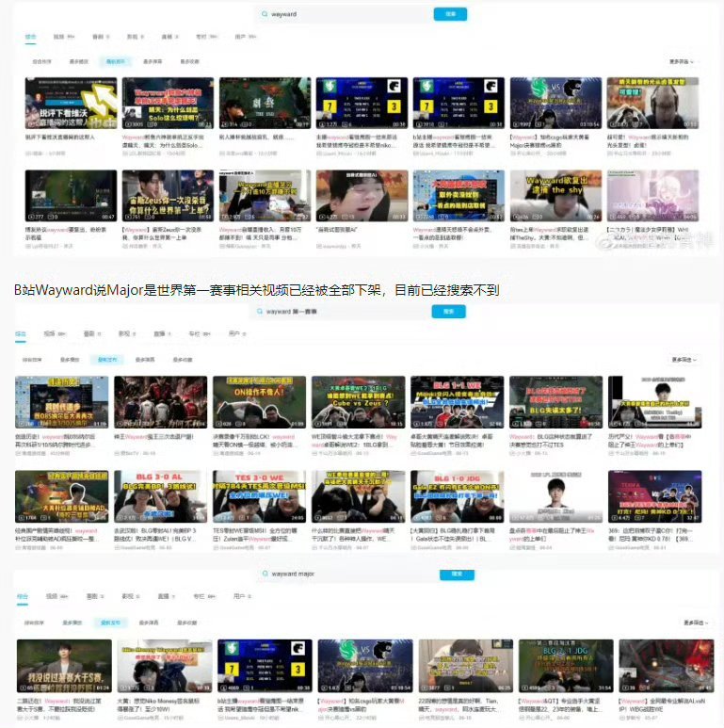Screen dimensions: 724x728
Task: Open the 视频 tab in 'wayward major' results
Action: (x=56, y=596)
